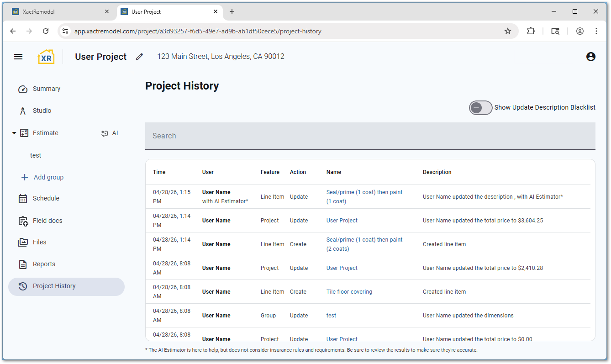Click the Studio compass icon
The width and height of the screenshot is (611, 364).
point(23,111)
